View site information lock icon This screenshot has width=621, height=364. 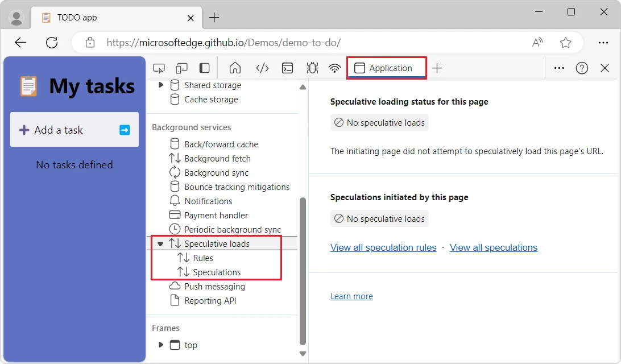pyautogui.click(x=90, y=43)
